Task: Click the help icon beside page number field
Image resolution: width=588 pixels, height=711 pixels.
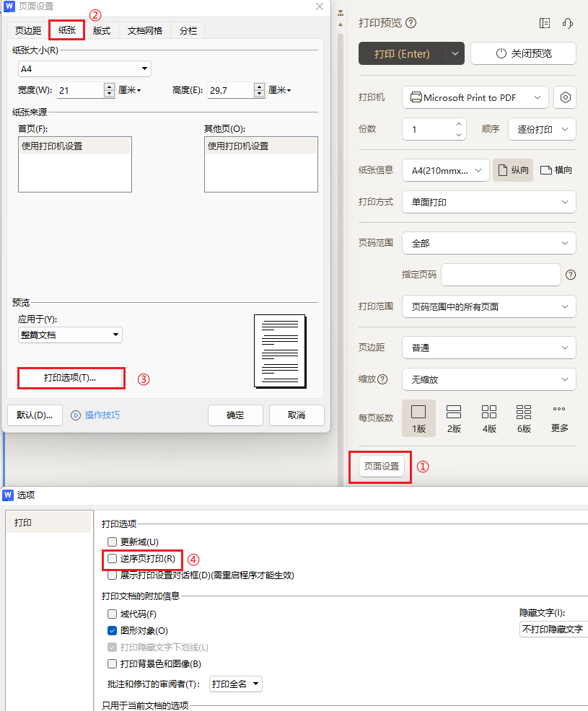Action: tap(571, 274)
